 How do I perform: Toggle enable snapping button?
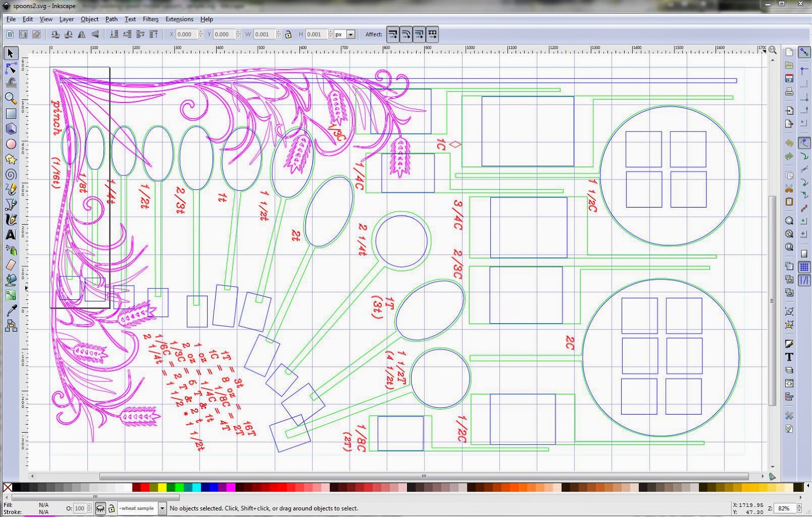point(804,52)
